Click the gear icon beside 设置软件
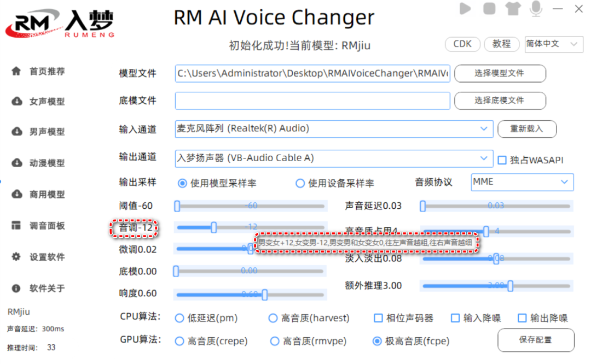This screenshot has width=591, height=364. point(16,257)
